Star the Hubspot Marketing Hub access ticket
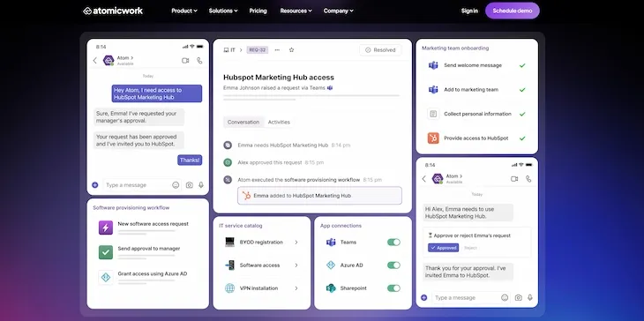This screenshot has height=321, width=644. tap(292, 50)
